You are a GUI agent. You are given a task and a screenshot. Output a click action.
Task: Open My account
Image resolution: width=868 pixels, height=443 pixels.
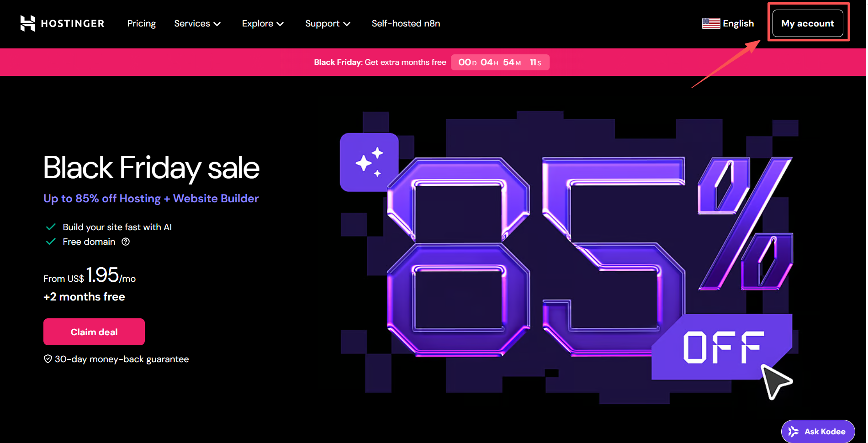point(807,23)
